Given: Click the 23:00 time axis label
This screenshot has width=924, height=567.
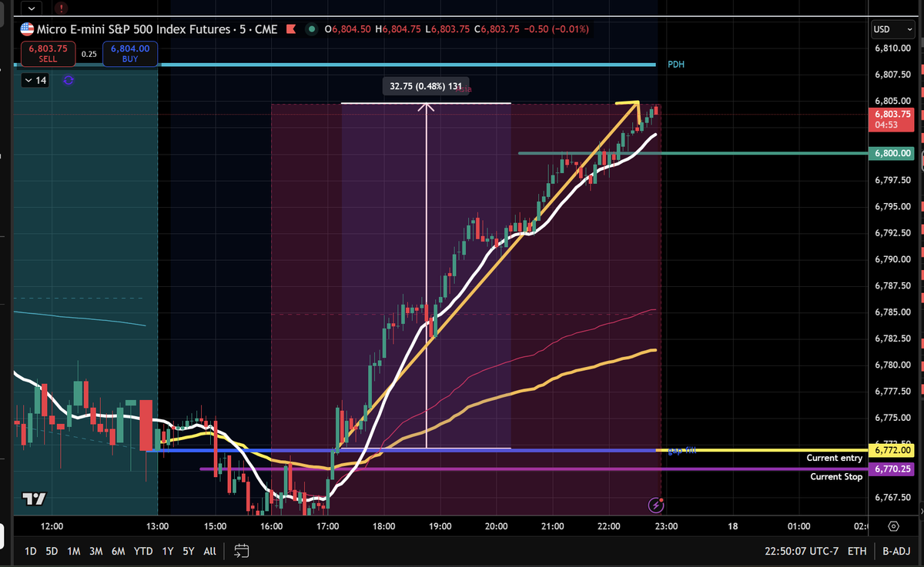Looking at the screenshot, I should pyautogui.click(x=666, y=526).
